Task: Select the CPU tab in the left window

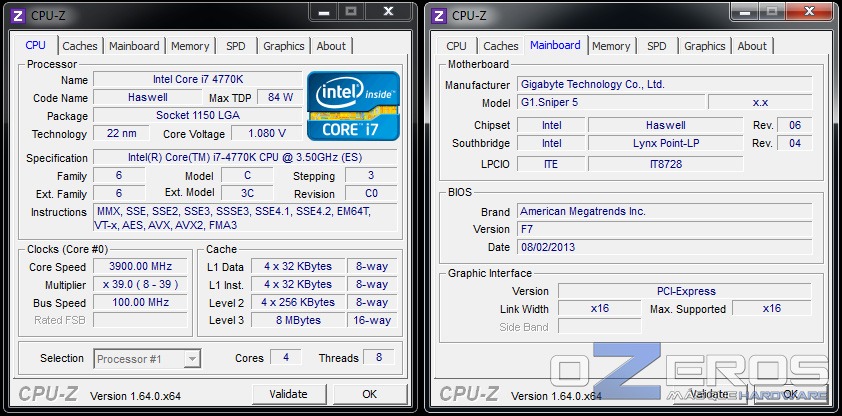Action: 35,45
